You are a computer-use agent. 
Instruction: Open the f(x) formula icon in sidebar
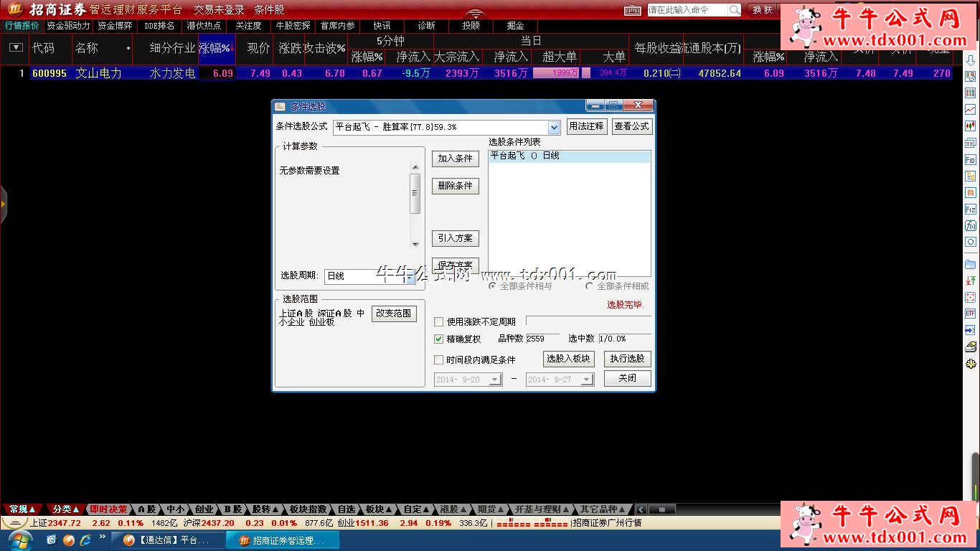pyautogui.click(x=971, y=226)
